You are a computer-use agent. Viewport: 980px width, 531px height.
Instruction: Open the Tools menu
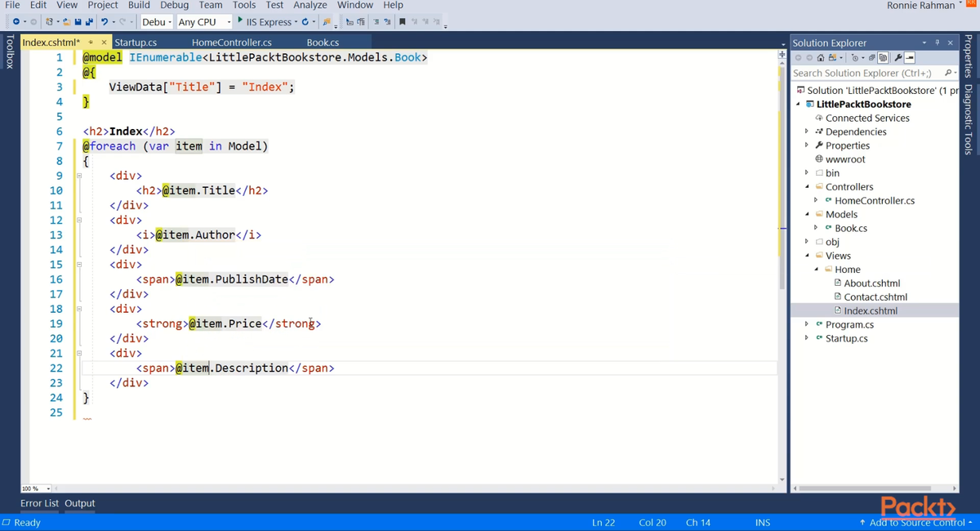[244, 5]
